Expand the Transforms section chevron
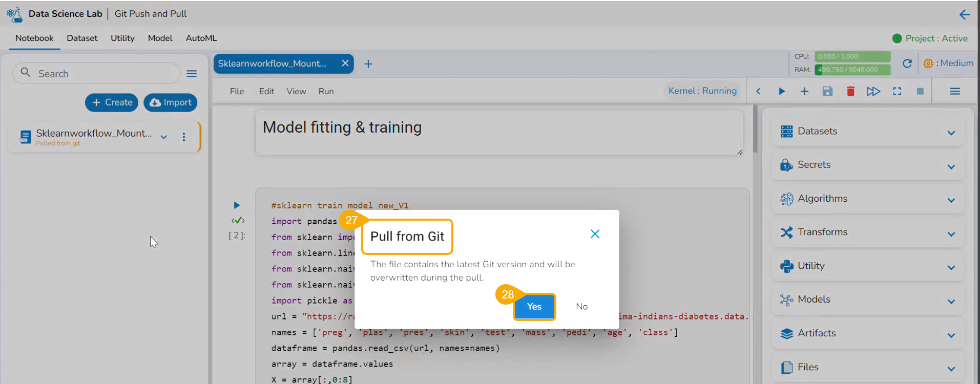Image resolution: width=980 pixels, height=384 pixels. tap(951, 234)
